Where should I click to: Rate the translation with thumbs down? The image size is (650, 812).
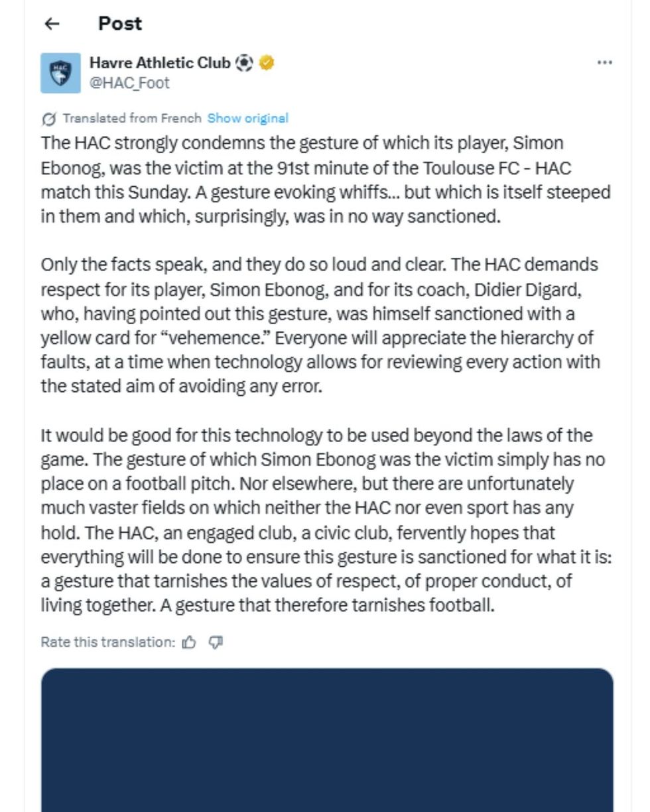tap(216, 642)
